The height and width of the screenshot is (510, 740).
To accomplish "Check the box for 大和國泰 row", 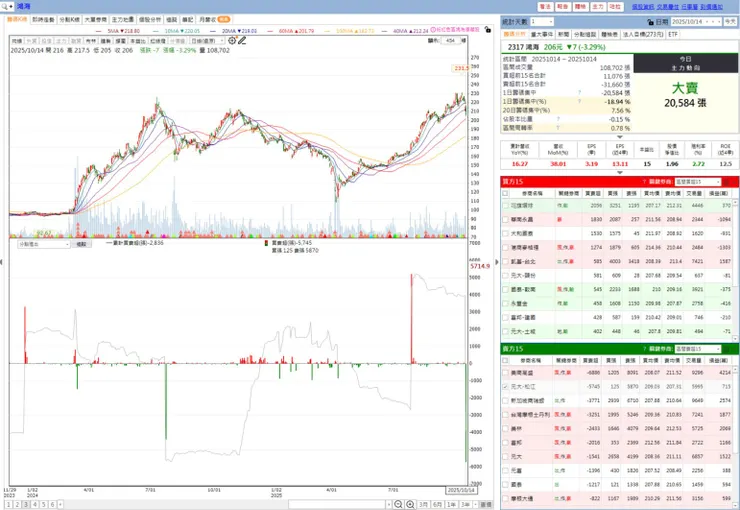I will (505, 234).
